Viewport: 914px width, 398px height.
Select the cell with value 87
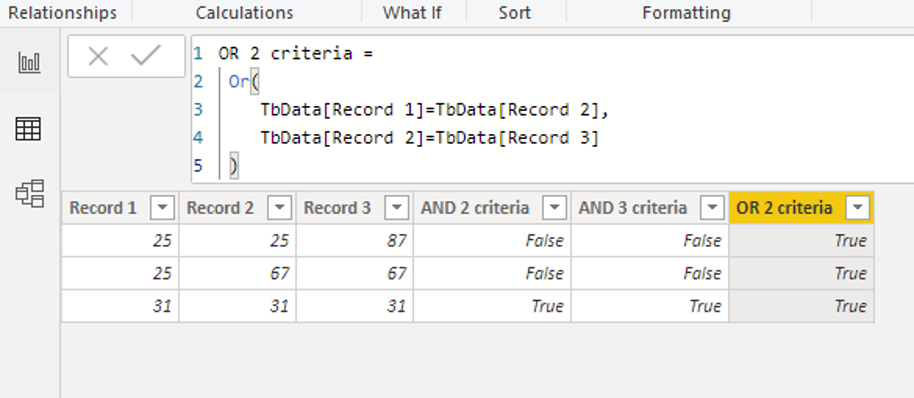click(x=354, y=241)
